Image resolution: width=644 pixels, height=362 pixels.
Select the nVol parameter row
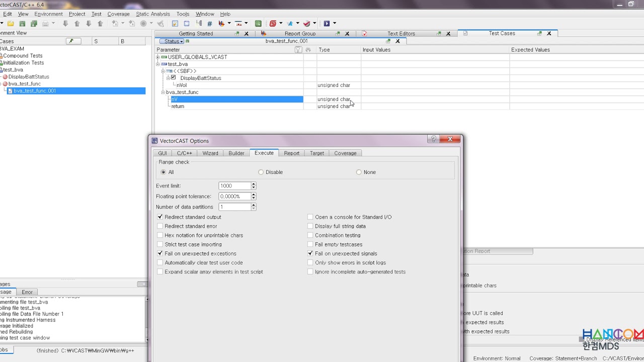point(182,85)
